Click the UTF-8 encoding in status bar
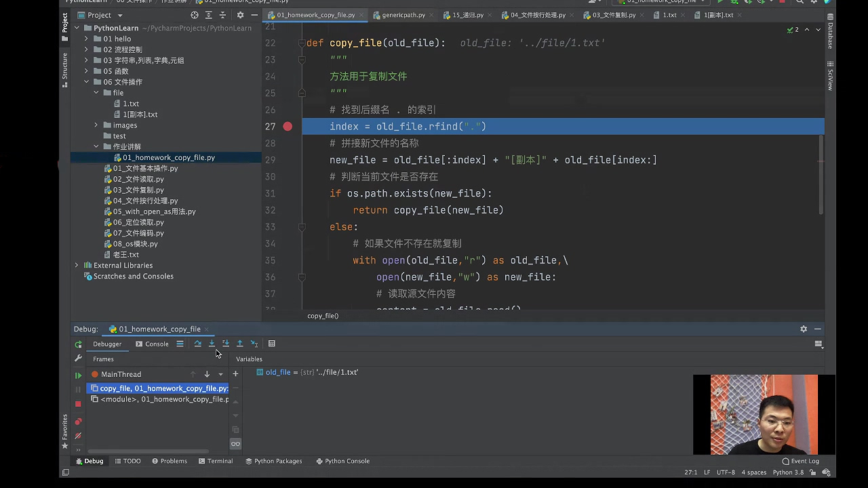Screen dimensions: 868x488 (x=726, y=472)
